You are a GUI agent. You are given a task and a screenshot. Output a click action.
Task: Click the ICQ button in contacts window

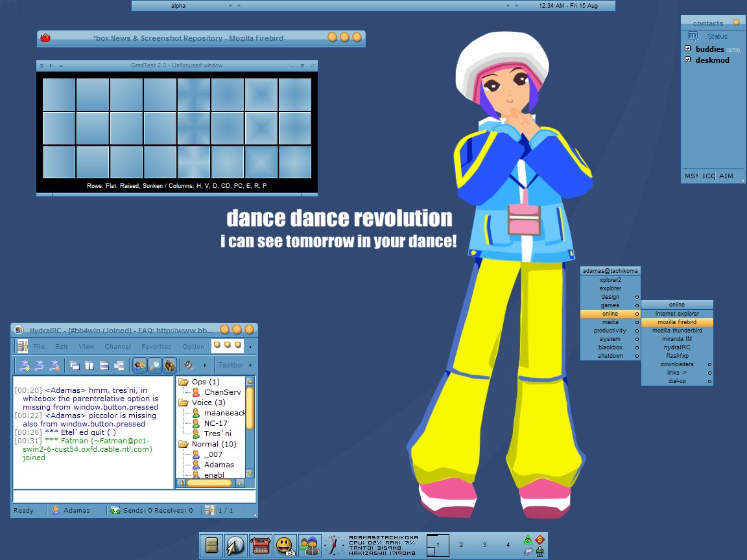(x=708, y=176)
